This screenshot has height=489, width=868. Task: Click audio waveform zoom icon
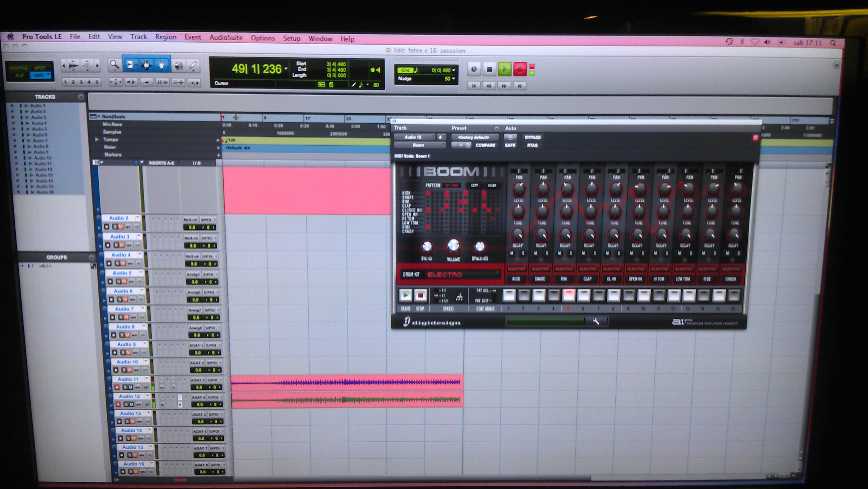[x=73, y=66]
